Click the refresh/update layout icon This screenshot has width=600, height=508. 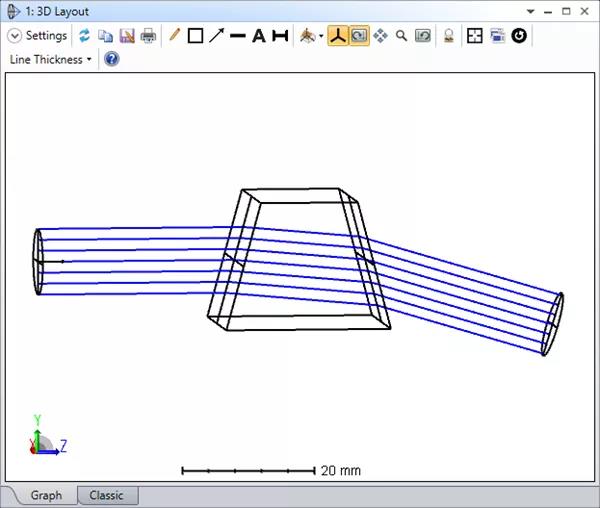pyautogui.click(x=85, y=35)
